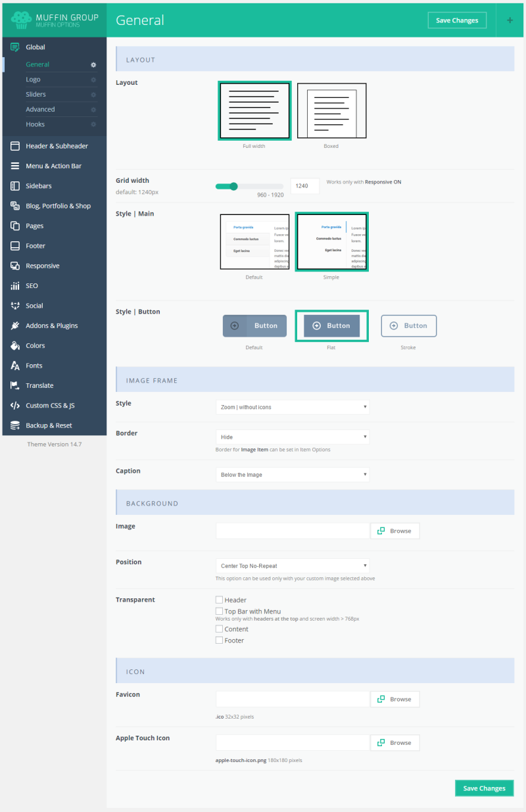The image size is (526, 812).
Task: Open the background Position dropdown
Action: tap(293, 565)
